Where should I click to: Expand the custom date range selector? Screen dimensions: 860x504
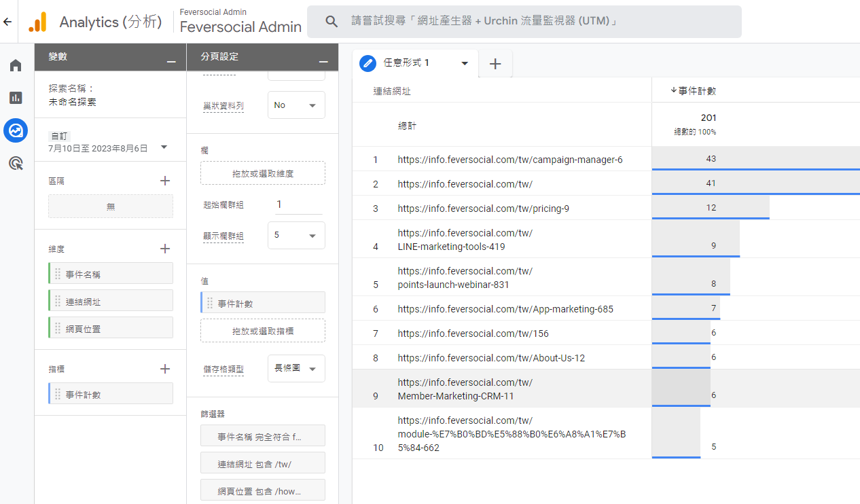pos(164,147)
